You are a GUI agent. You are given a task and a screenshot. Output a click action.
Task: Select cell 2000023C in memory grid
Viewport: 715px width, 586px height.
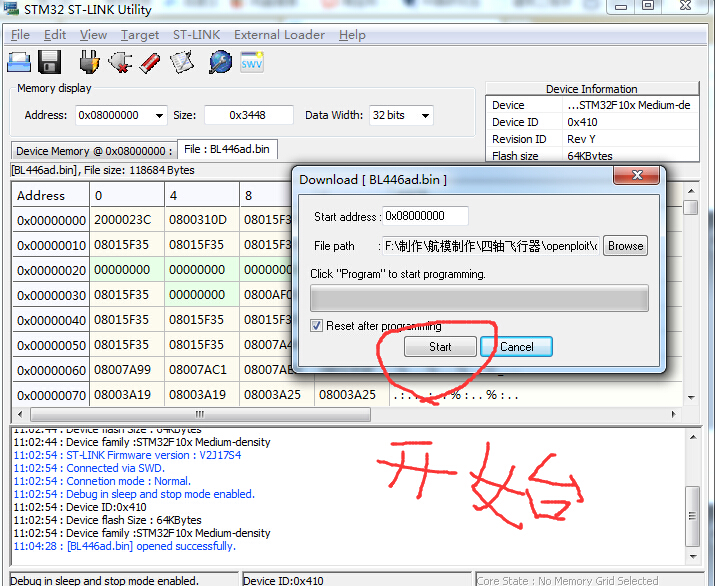pos(127,220)
